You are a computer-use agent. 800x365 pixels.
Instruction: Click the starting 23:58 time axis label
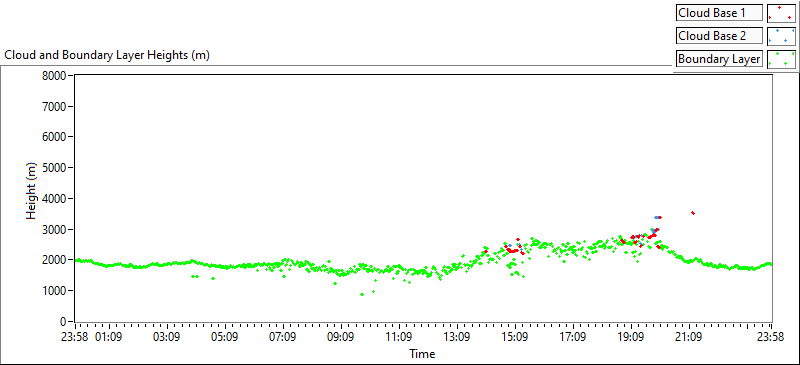pyautogui.click(x=76, y=337)
